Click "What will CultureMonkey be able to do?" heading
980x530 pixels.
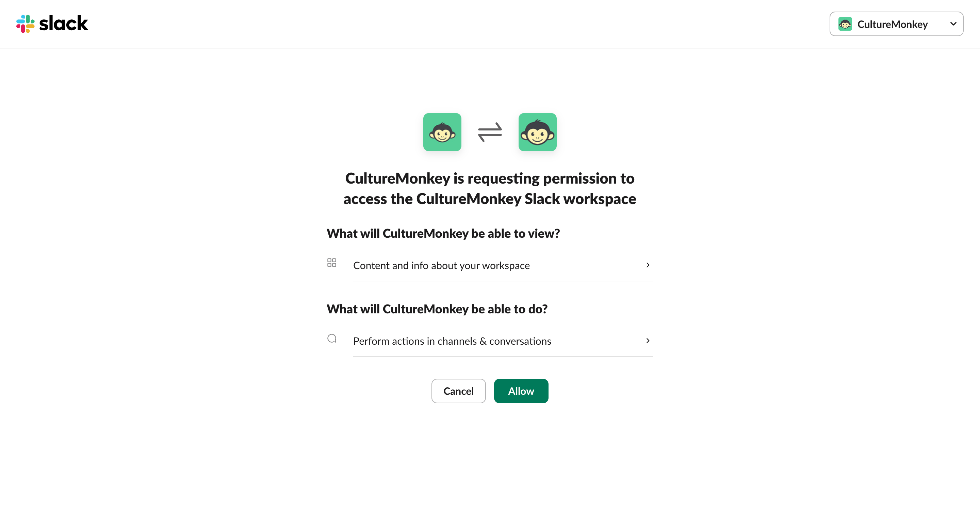[437, 309]
